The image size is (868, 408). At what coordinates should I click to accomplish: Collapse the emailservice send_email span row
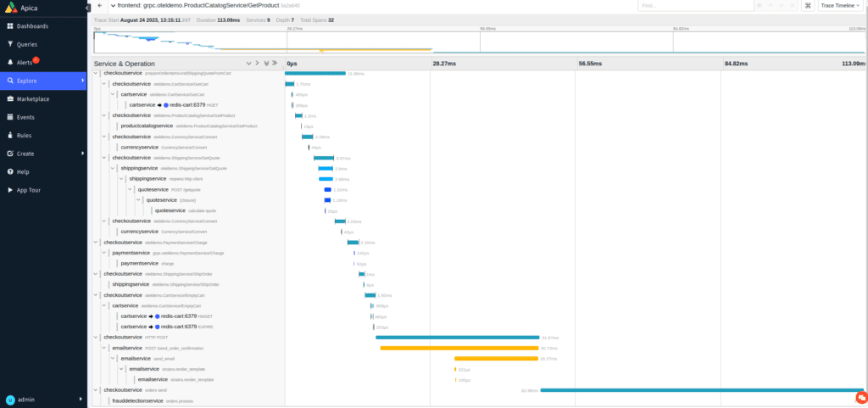114,359
